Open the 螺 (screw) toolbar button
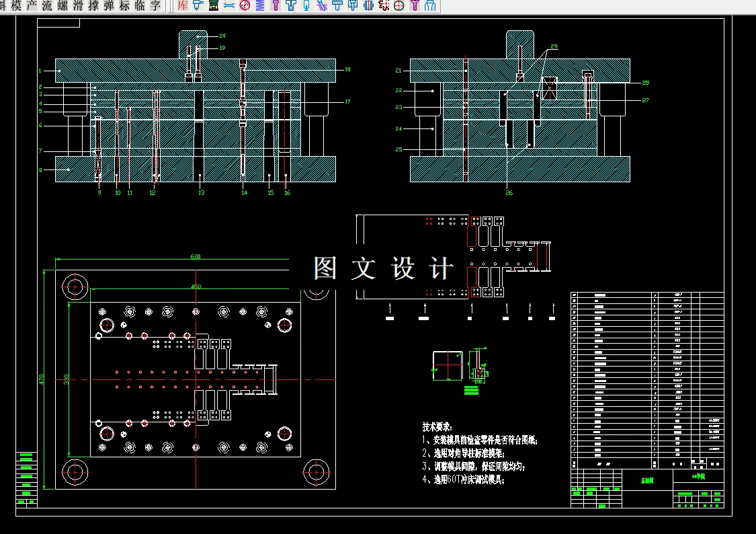Viewport: 756px width, 534px height. click(62, 6)
